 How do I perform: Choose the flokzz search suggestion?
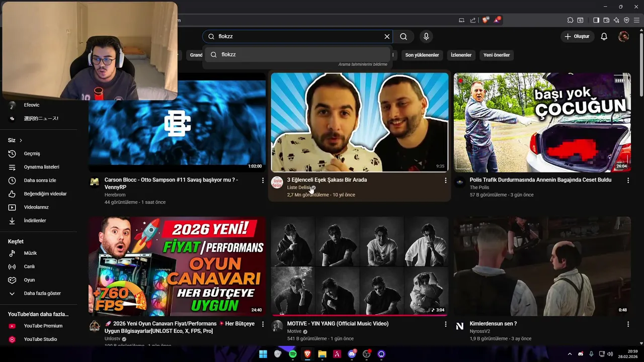pos(297,54)
